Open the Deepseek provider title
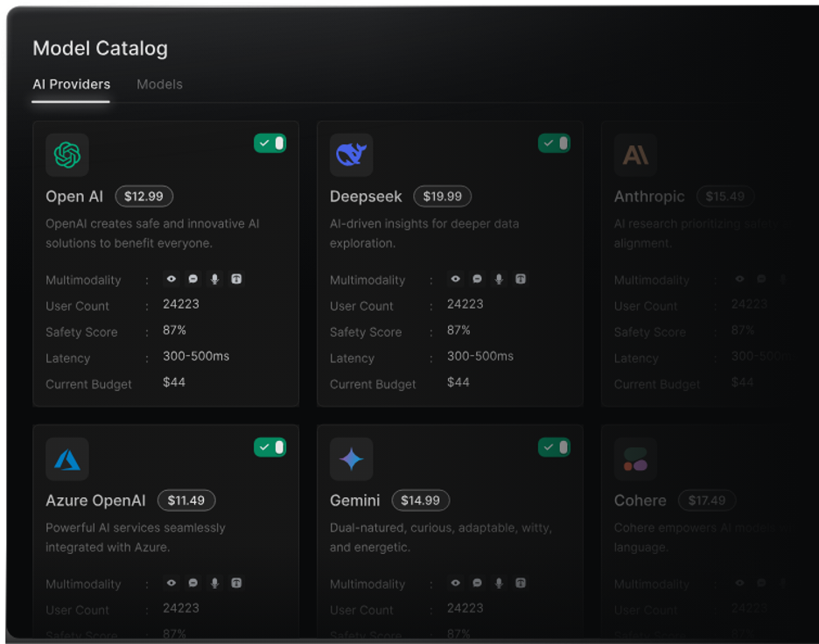The width and height of the screenshot is (819, 644). [366, 196]
